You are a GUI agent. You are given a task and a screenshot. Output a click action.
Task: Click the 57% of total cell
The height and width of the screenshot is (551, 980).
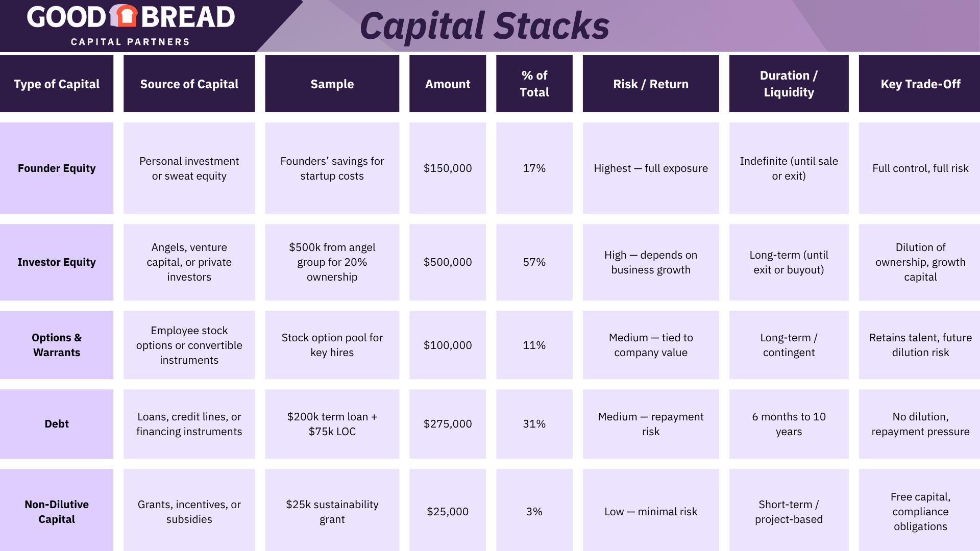534,262
